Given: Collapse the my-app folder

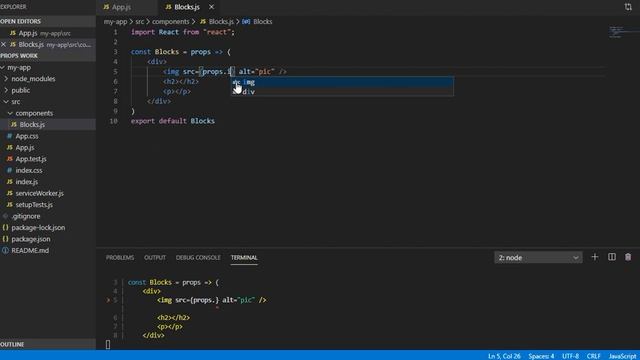Looking at the screenshot, I should (48, 67).
